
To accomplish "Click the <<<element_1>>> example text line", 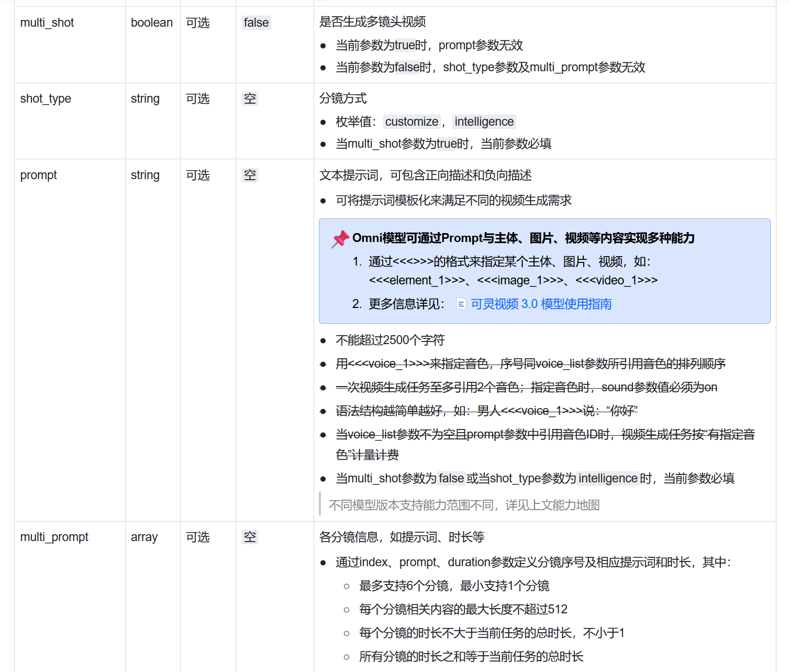I will [513, 280].
